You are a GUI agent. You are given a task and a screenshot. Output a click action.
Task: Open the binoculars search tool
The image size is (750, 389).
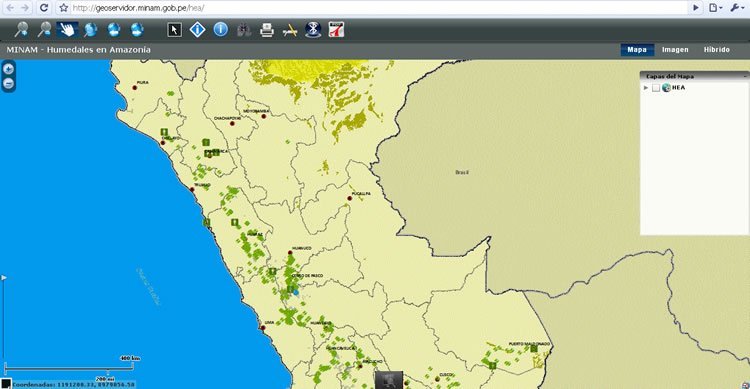(x=244, y=30)
